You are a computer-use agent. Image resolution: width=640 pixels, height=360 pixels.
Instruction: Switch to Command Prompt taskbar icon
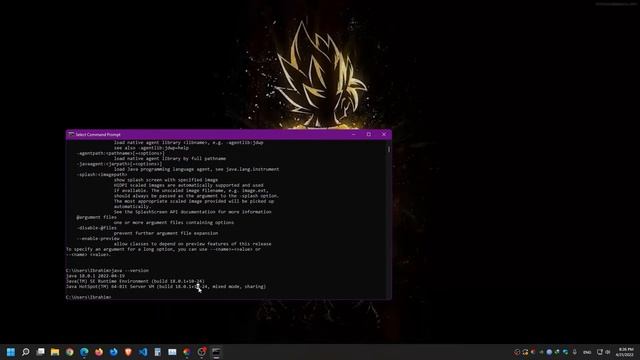pyautogui.click(x=216, y=352)
